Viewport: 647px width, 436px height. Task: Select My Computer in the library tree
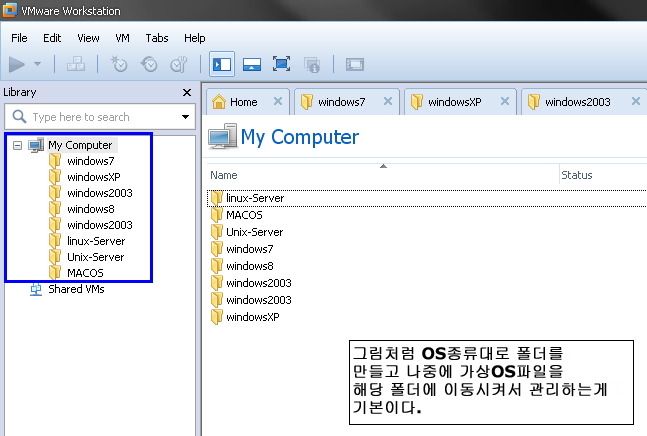click(80, 145)
